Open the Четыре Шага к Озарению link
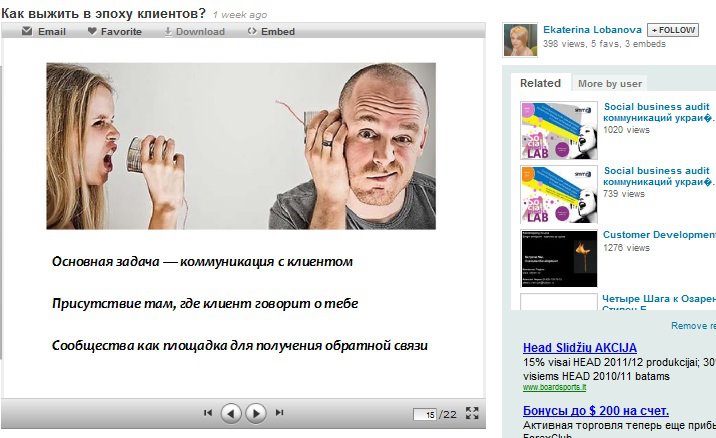716x438 pixels. click(x=659, y=299)
